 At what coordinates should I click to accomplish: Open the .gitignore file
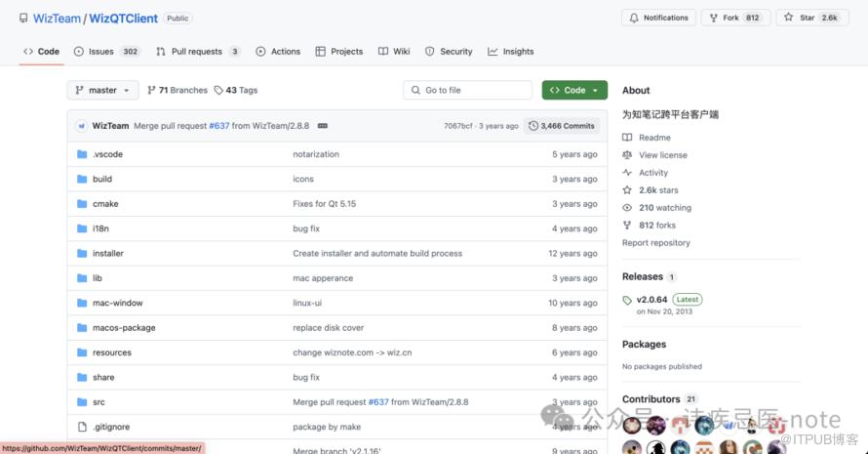(x=109, y=427)
